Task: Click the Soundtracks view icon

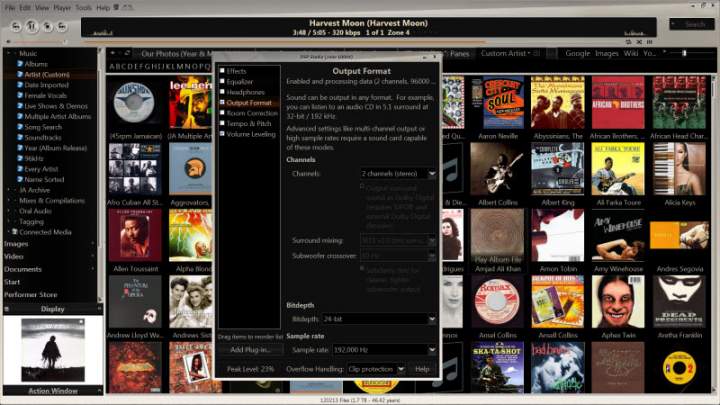Action: 20,137
